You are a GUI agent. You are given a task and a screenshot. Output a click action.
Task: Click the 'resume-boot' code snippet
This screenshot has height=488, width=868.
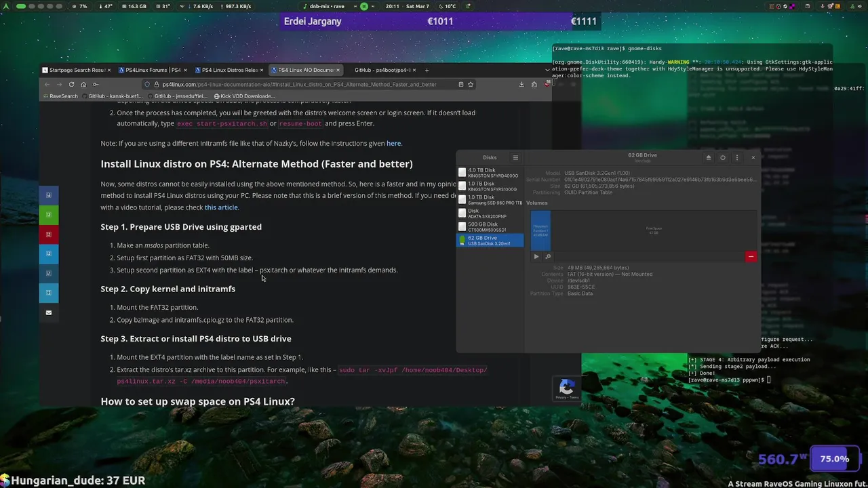coord(300,124)
